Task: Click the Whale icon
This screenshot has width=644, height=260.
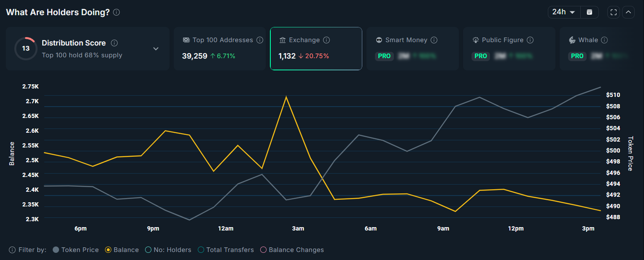Action: pyautogui.click(x=571, y=40)
